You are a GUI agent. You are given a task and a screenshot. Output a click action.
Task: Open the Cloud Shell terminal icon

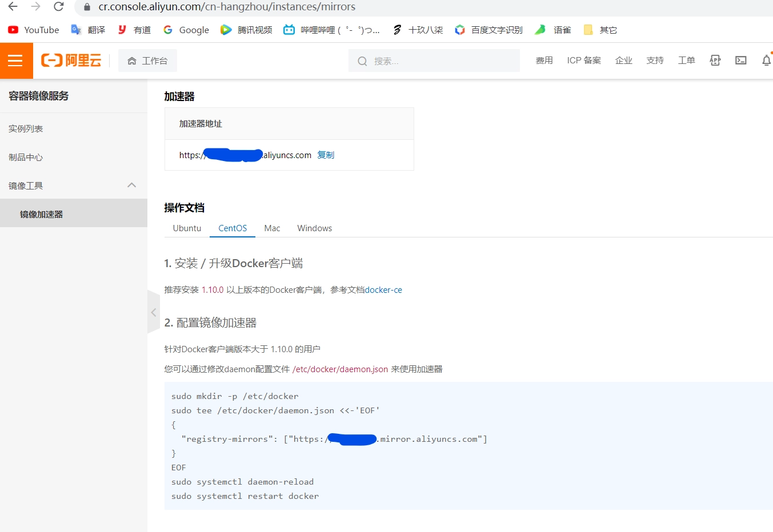click(740, 60)
